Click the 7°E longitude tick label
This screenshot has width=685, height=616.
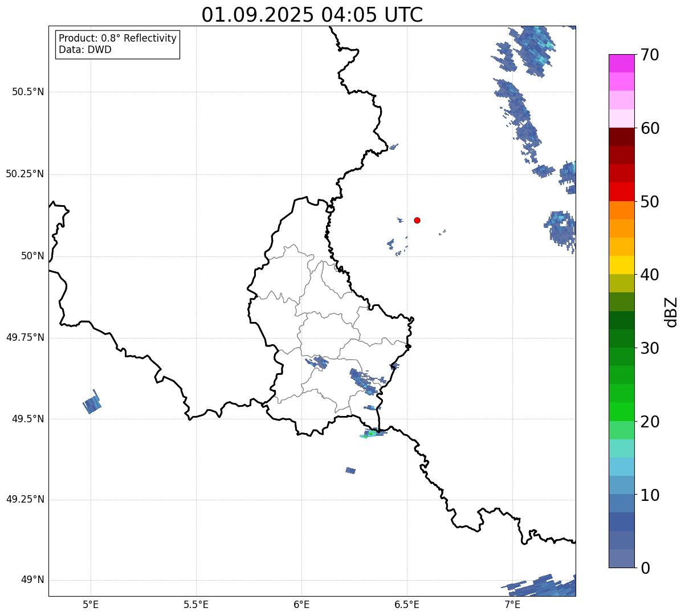[512, 605]
